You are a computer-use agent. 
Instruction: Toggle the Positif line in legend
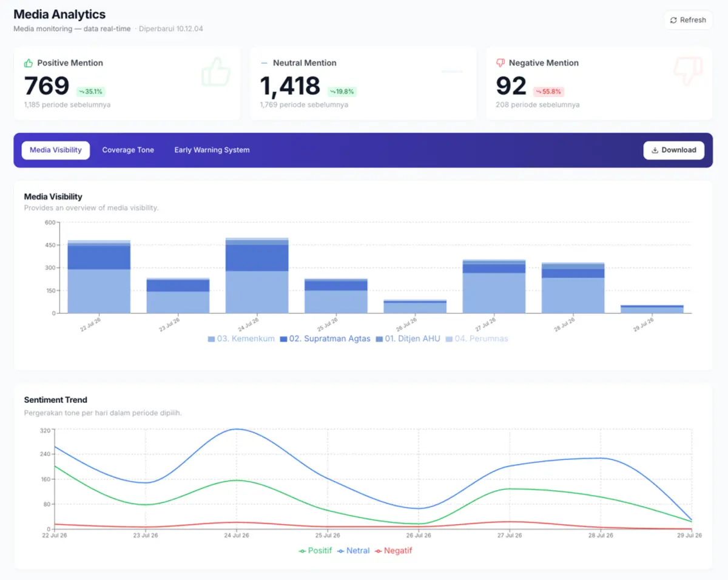tap(315, 550)
